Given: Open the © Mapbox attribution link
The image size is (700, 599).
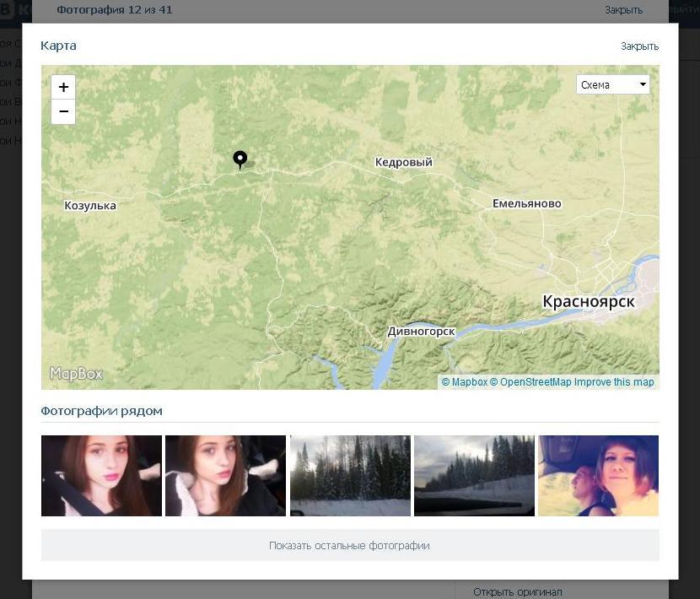Looking at the screenshot, I should tap(465, 382).
